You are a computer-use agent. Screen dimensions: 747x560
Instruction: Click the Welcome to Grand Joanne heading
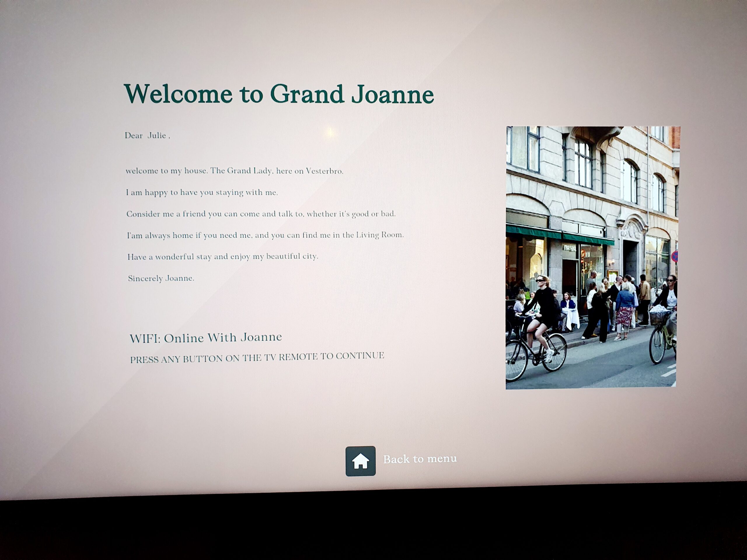279,94
